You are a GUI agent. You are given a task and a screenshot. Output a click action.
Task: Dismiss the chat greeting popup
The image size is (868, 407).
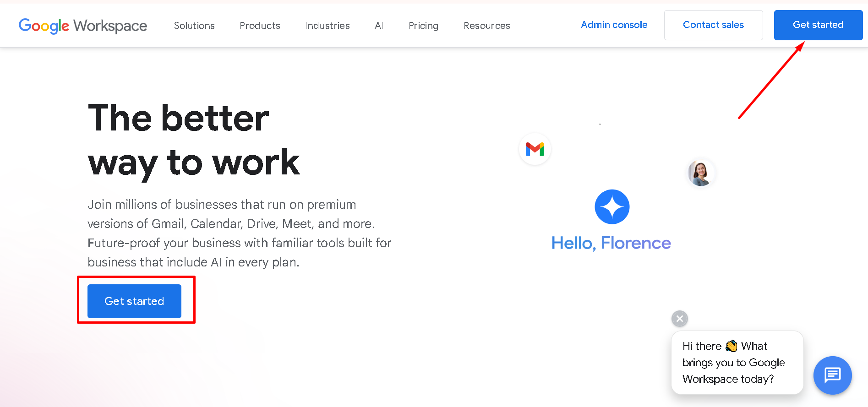680,319
